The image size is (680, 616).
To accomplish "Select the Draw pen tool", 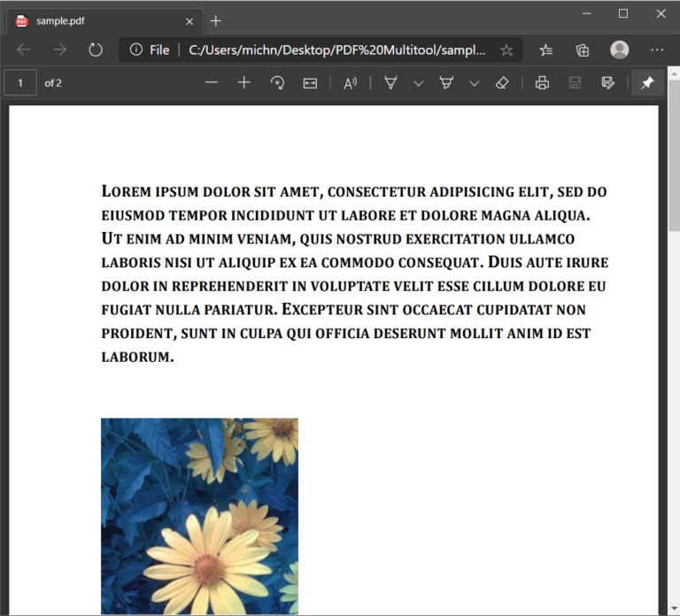I will pyautogui.click(x=390, y=83).
